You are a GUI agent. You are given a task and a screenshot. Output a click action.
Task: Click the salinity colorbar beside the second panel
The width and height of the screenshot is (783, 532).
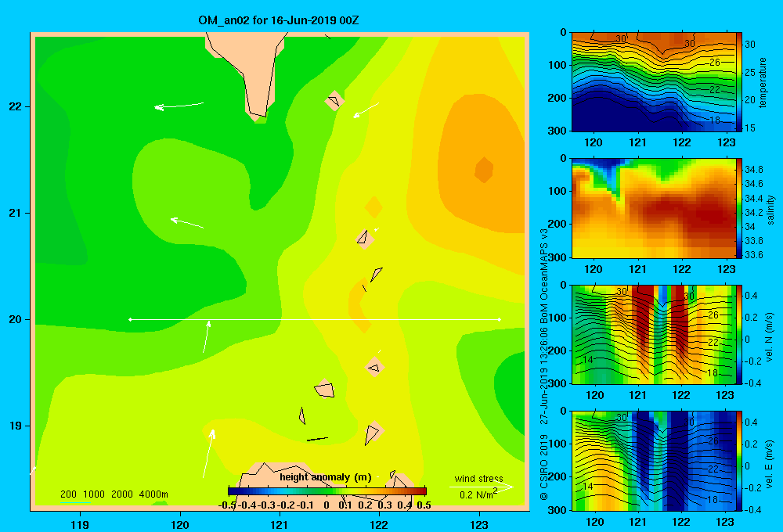740,208
